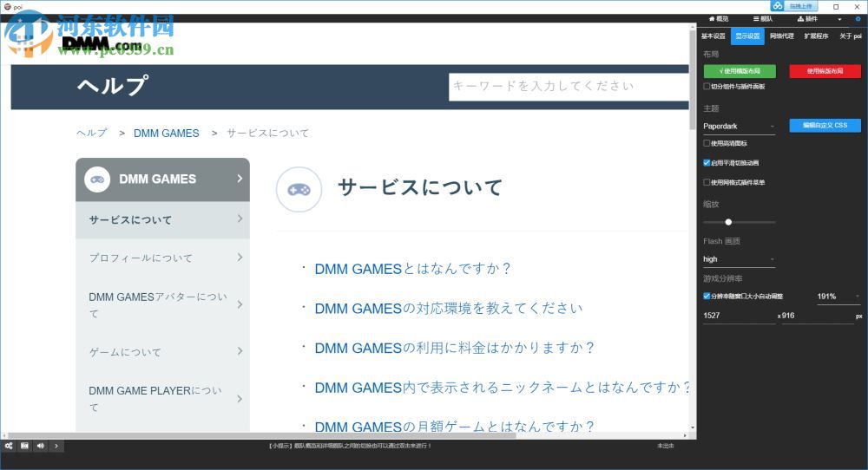Click the poi settings cogs icon in bottom bar
This screenshot has width=868, height=470.
tap(9, 446)
